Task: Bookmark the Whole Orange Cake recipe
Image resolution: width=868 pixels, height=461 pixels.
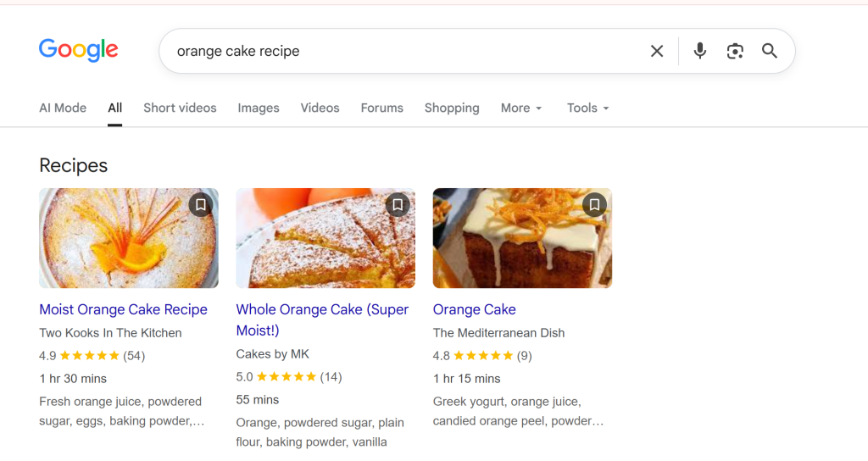Action: (x=398, y=205)
